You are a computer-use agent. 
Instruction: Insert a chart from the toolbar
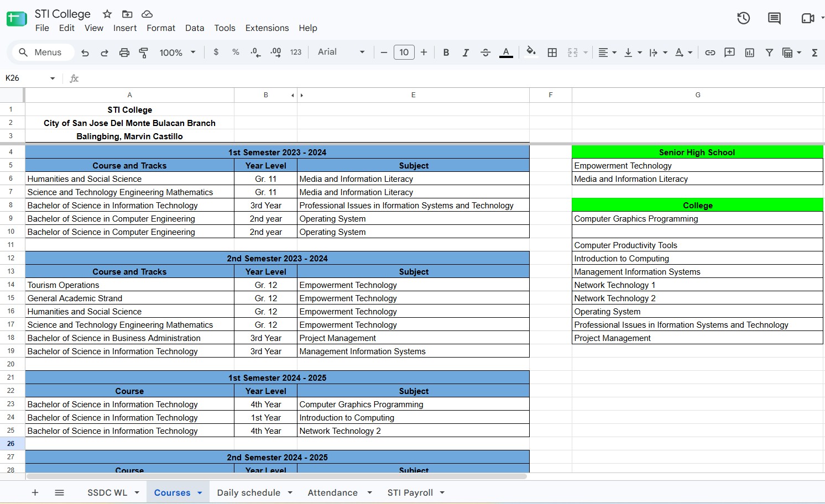(750, 53)
